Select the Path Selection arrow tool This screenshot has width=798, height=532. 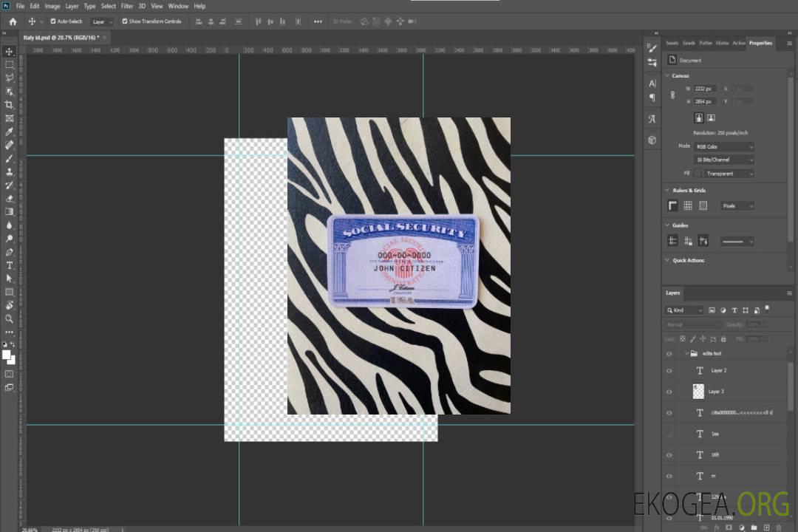coord(9,279)
